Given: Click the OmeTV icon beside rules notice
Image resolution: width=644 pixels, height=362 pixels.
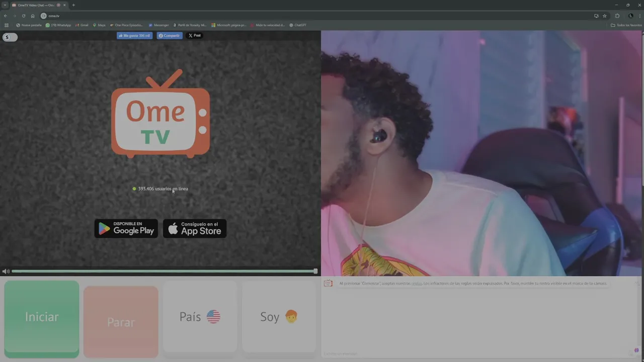Looking at the screenshot, I should 328,284.
